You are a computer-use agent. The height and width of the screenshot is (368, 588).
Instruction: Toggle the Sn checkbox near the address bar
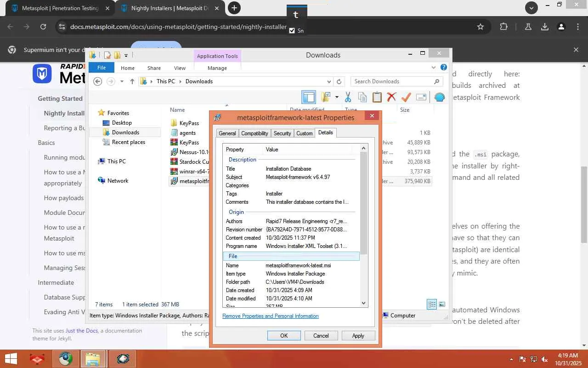[292, 31]
